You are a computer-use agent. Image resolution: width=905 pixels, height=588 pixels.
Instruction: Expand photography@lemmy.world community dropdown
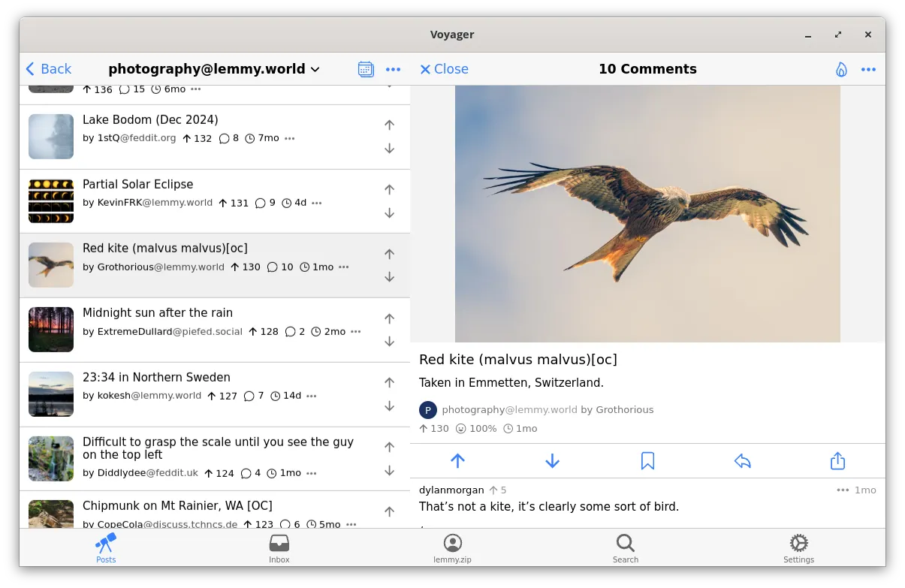214,69
